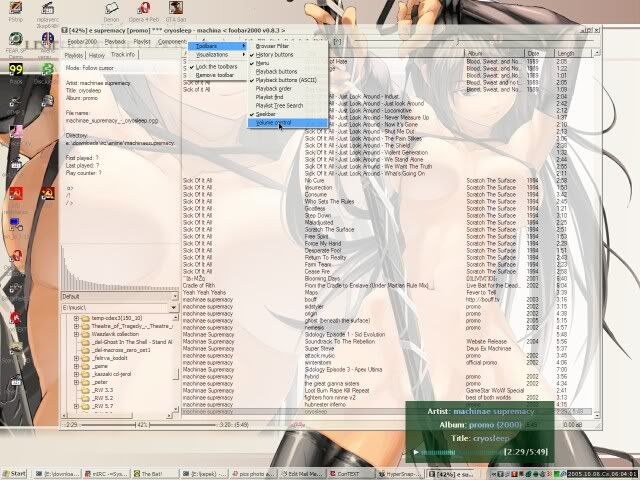640x480 pixels.
Task: Open the Visualizations submenu
Action: (217, 55)
